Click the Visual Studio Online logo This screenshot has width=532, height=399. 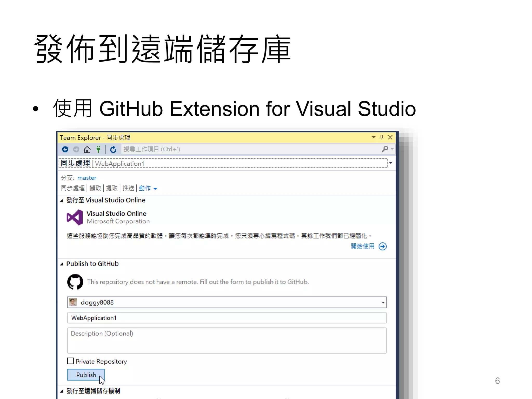(x=75, y=217)
